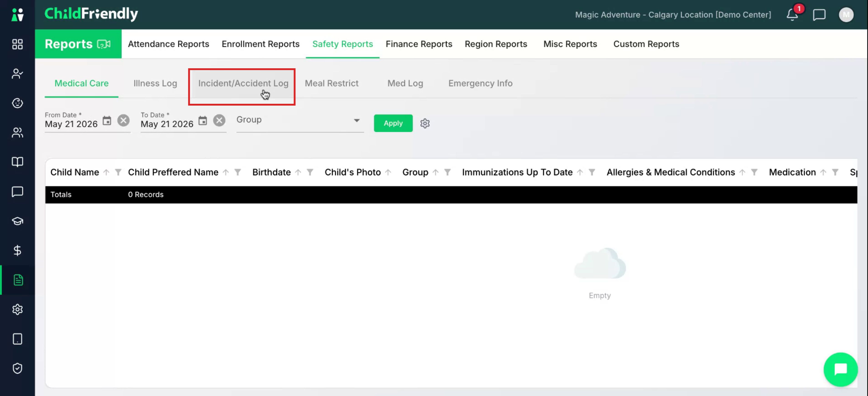
Task: Sort by Birthdate column arrow
Action: 298,173
